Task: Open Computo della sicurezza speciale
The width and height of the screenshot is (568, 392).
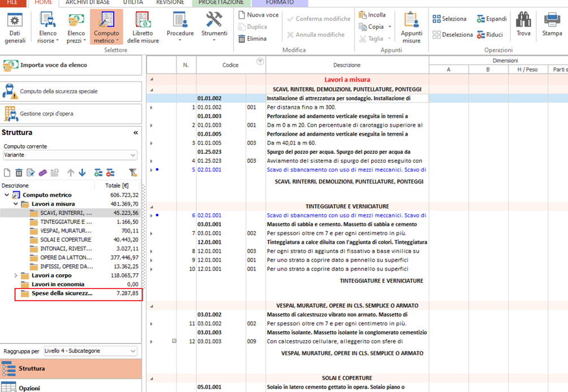Action: [71, 91]
